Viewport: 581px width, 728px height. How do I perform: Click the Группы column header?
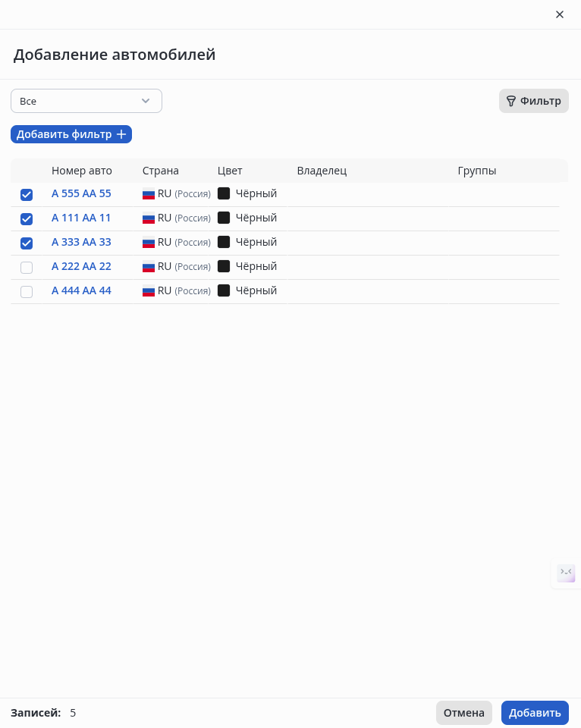click(477, 171)
